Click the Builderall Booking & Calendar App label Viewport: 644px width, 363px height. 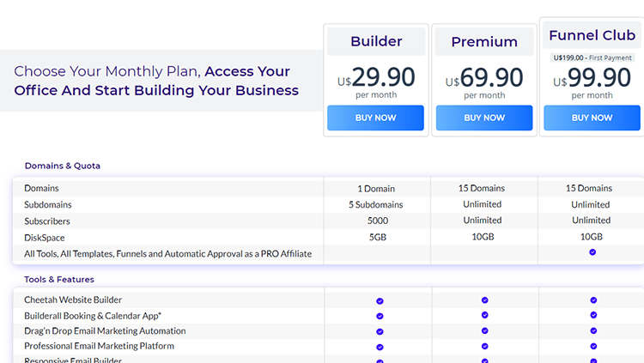(x=93, y=316)
